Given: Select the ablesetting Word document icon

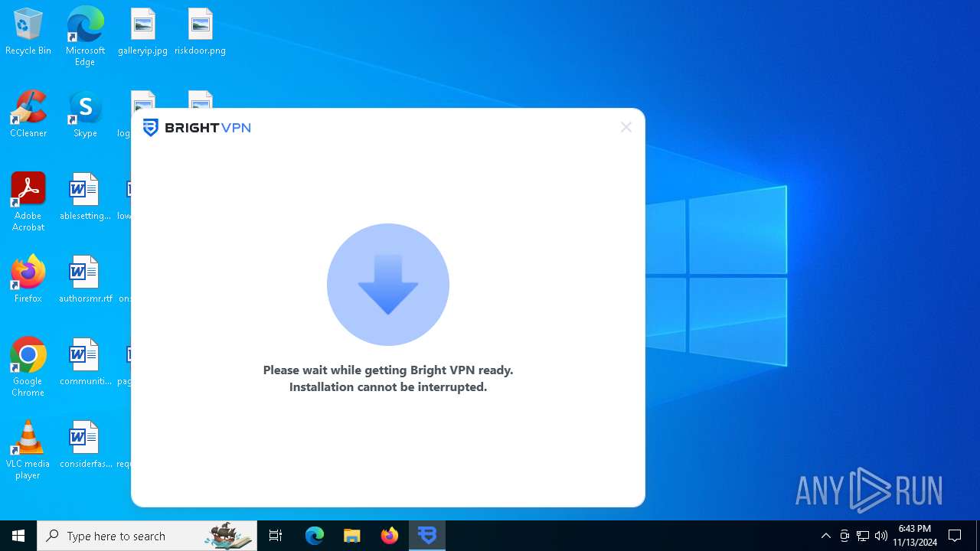Looking at the screenshot, I should (x=85, y=197).
